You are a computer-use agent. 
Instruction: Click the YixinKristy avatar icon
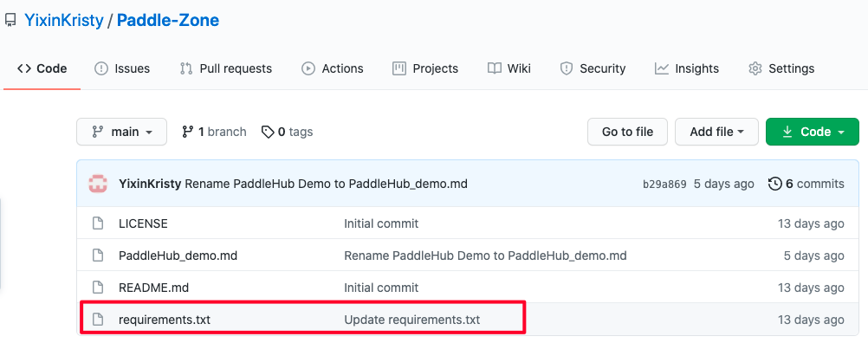pos(98,184)
